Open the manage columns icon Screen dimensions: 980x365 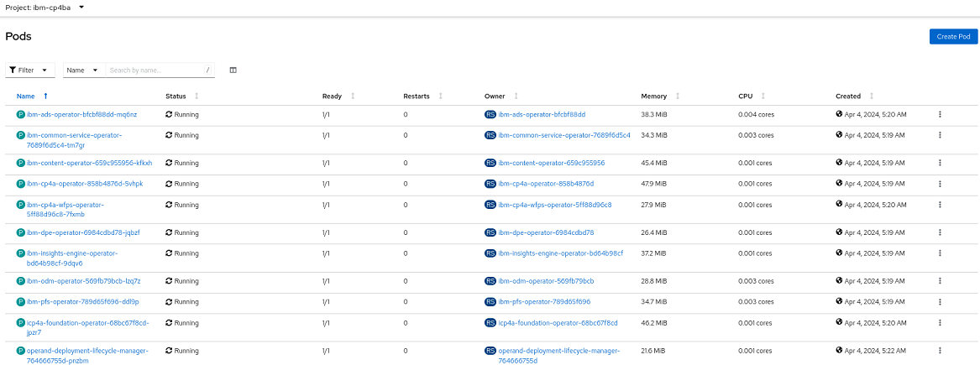coord(233,70)
